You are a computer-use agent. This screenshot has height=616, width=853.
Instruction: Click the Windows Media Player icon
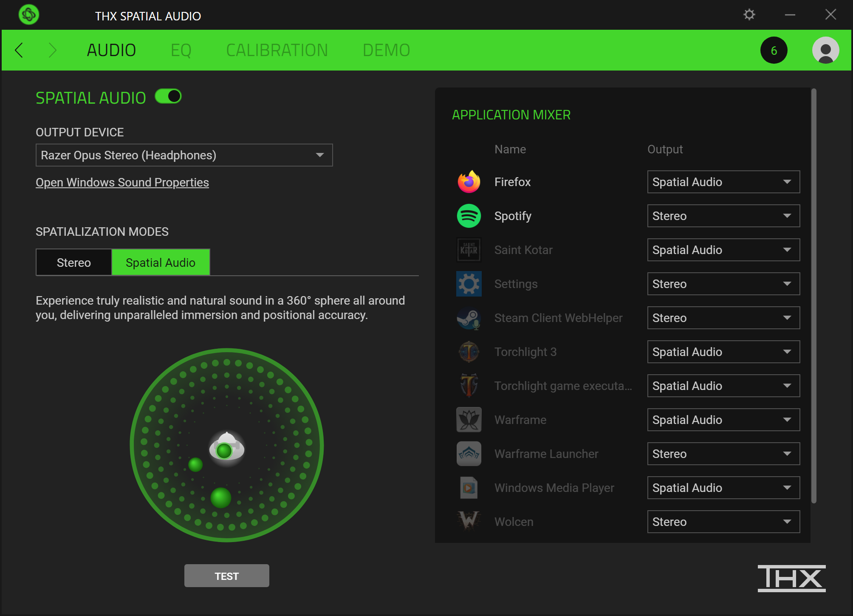469,488
